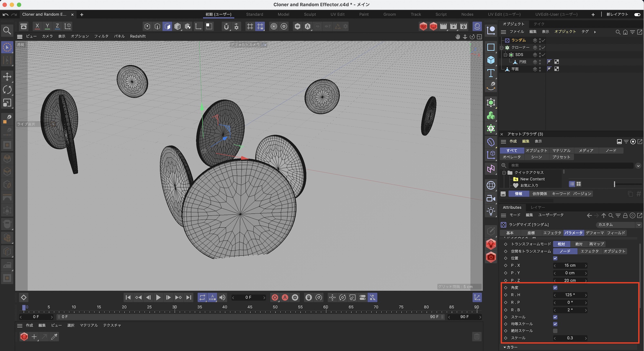Select the 絶対 transform mode button

coord(579,244)
